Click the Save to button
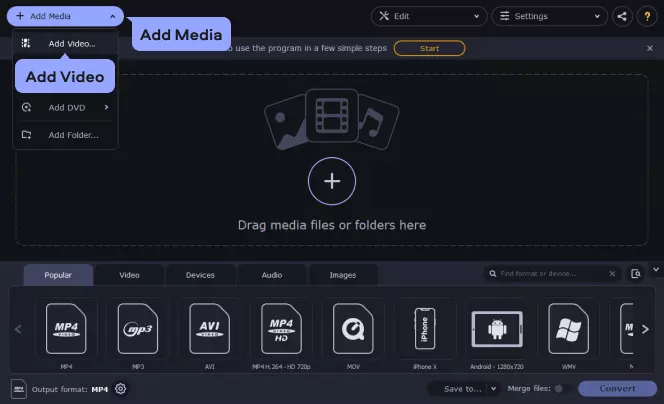The width and height of the screenshot is (664, 404). 462,388
